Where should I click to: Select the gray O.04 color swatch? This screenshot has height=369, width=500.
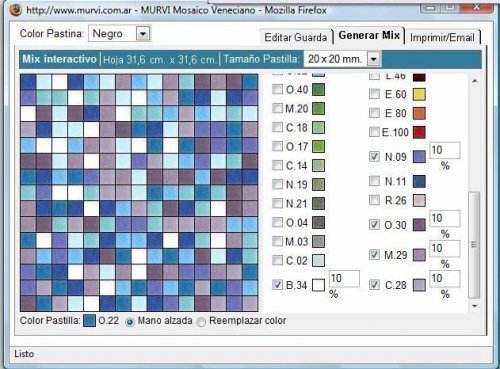(318, 223)
